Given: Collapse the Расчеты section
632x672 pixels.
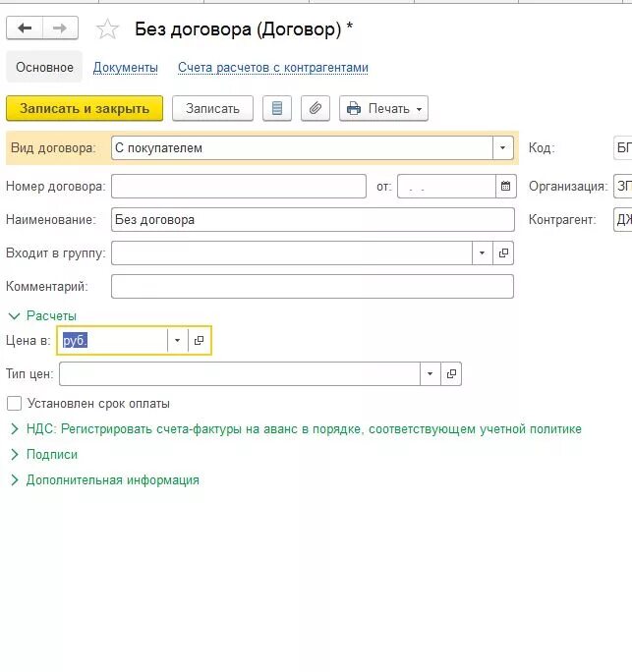Looking at the screenshot, I should coord(42,315).
